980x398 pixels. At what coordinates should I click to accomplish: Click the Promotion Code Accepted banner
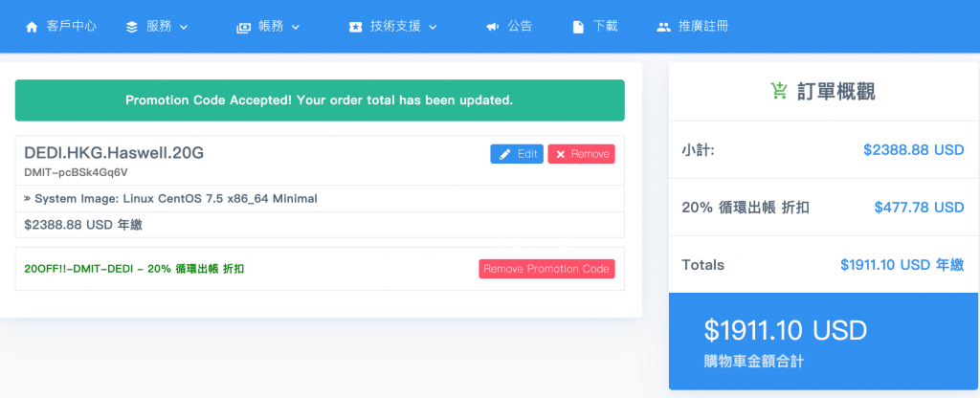point(320,99)
